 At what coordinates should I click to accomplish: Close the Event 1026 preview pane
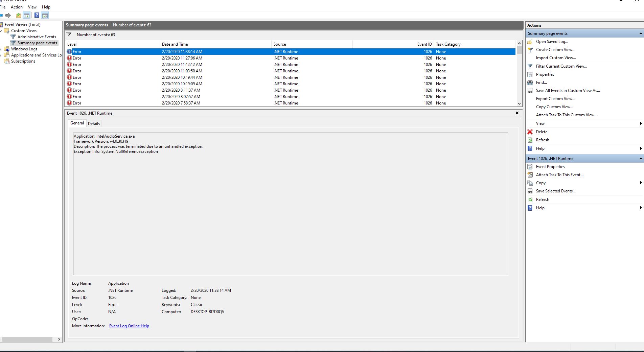[517, 113]
